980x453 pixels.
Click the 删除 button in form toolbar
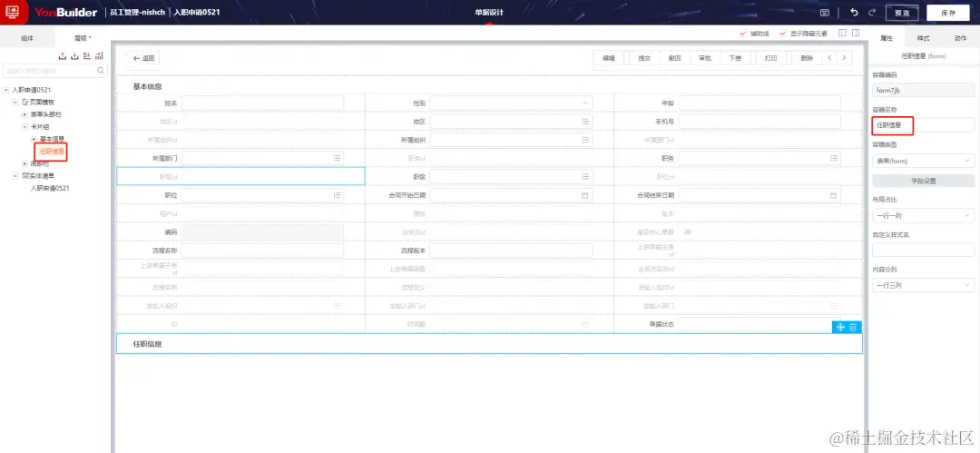tap(807, 58)
